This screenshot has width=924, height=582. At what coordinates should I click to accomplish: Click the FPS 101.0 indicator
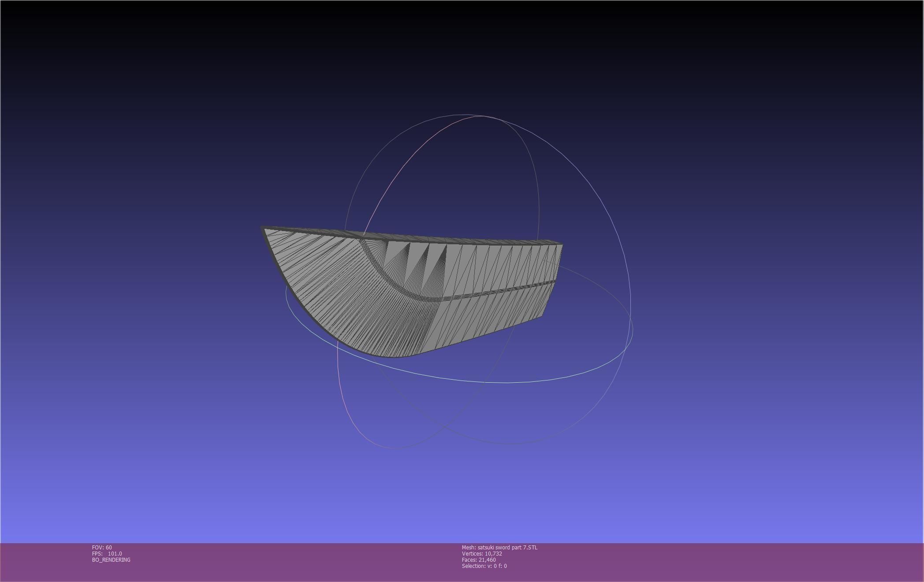(x=107, y=554)
